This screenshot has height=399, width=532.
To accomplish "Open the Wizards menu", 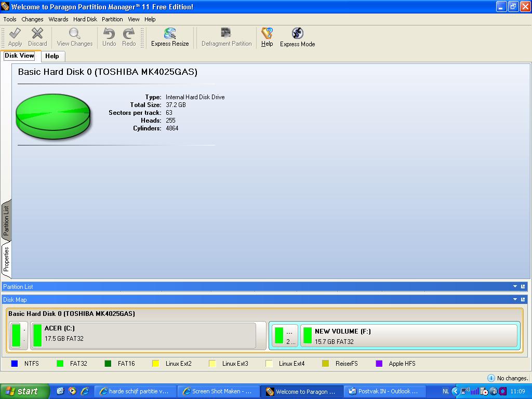I will point(58,19).
